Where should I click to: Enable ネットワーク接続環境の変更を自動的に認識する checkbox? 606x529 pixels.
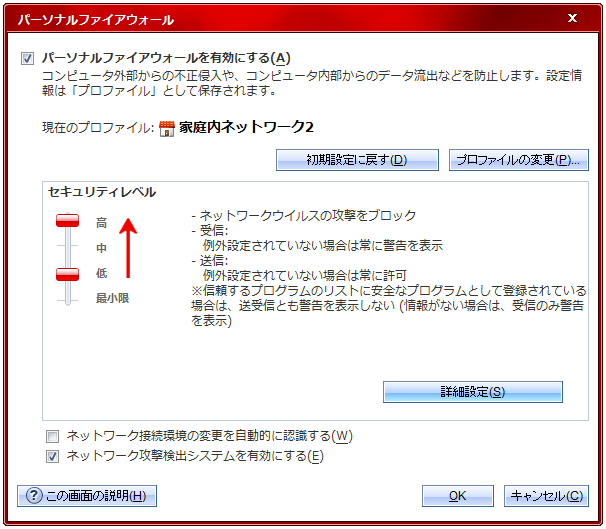(52, 436)
